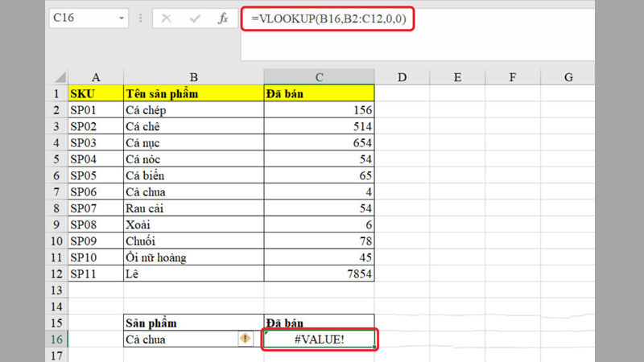The width and height of the screenshot is (644, 362).
Task: Click cell SP10
Action: [96, 257]
